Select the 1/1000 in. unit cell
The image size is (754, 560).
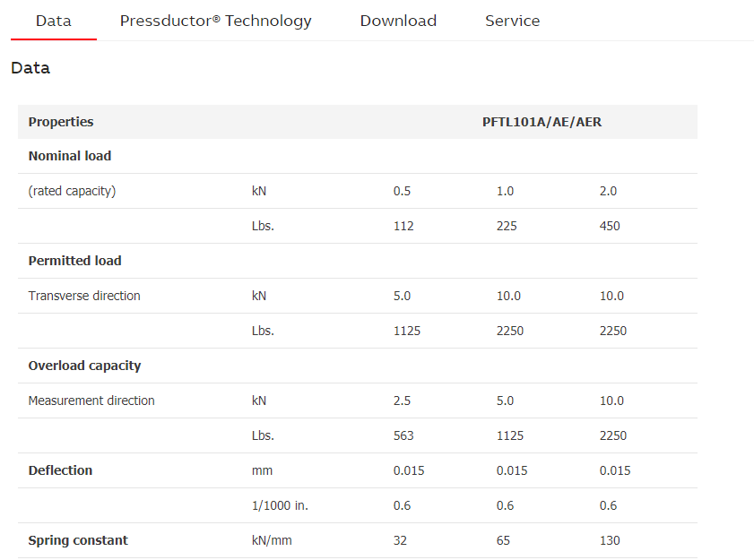pyautogui.click(x=280, y=505)
